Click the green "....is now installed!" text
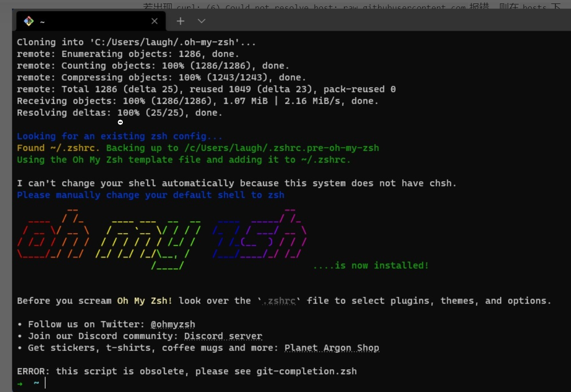 pyautogui.click(x=370, y=266)
